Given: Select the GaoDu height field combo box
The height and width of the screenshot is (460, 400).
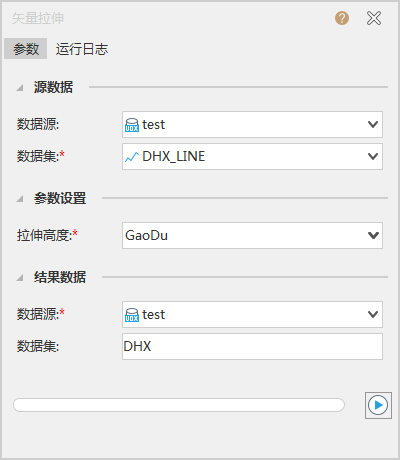Looking at the screenshot, I should [252, 235].
